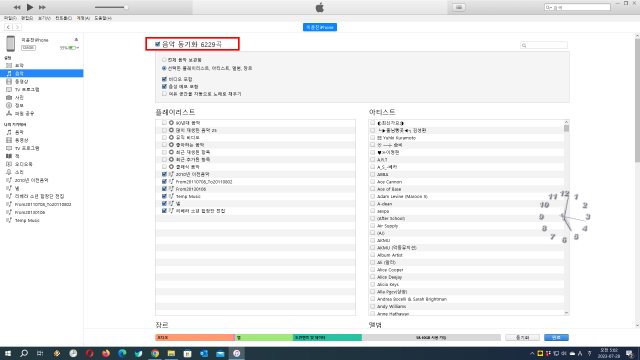The image size is (640, 360).
Task: Check the Andy Williams artist checkbox
Action: [372, 307]
